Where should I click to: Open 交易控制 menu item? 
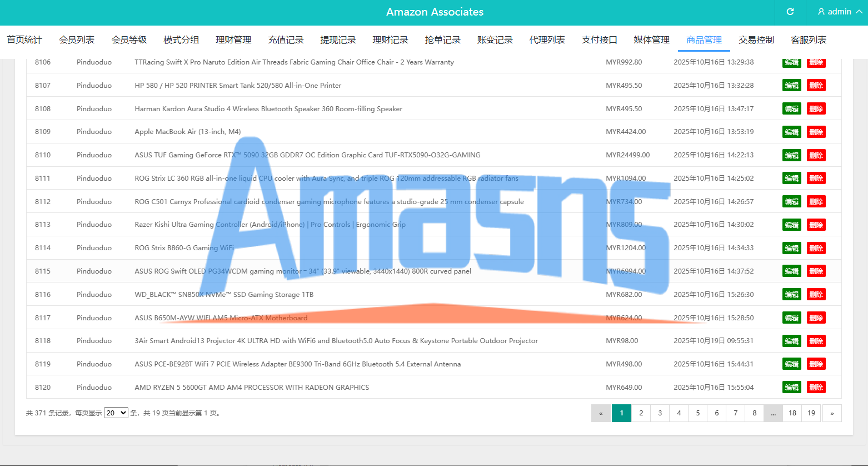(756, 40)
